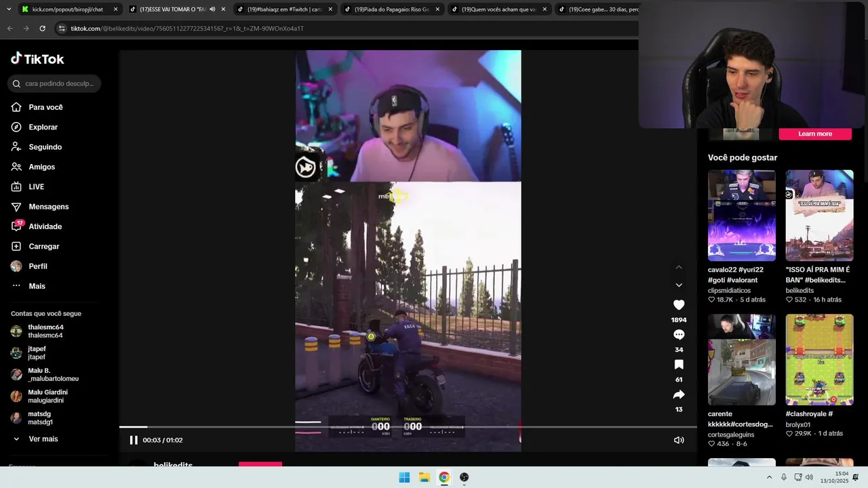868x488 pixels.
Task: Go to next video with down chevron
Action: point(679,285)
